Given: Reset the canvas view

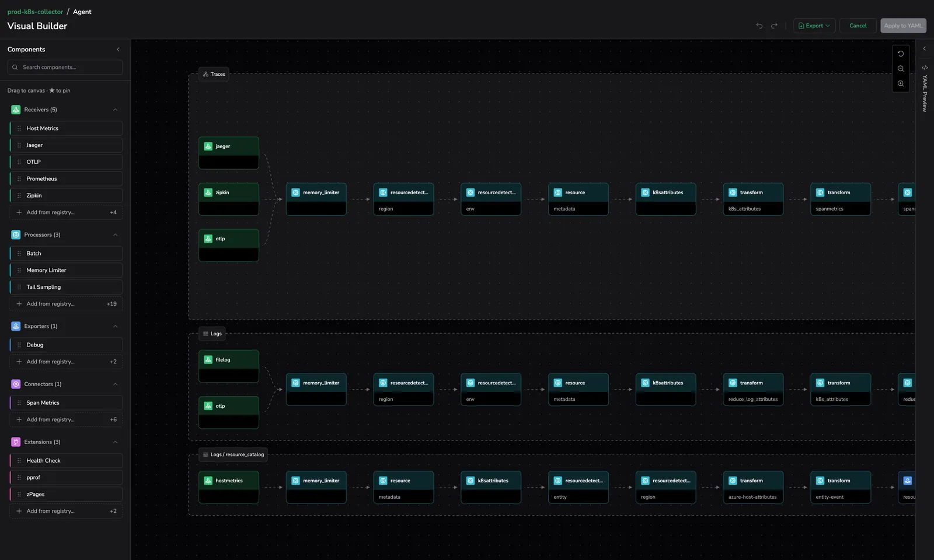Looking at the screenshot, I should pyautogui.click(x=901, y=54).
